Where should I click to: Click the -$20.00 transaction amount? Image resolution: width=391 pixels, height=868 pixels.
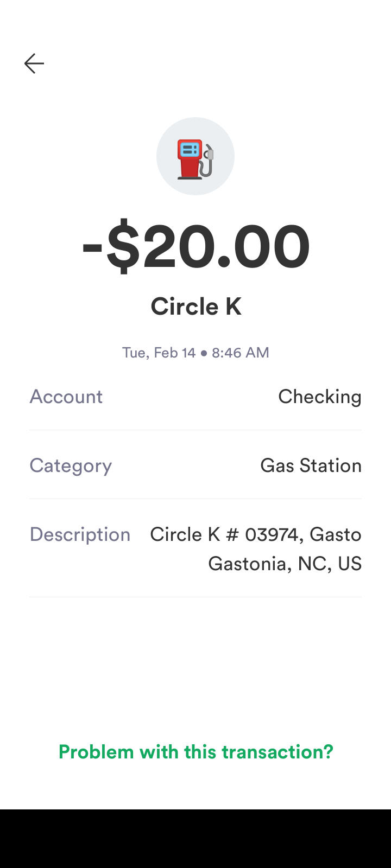pos(195,246)
